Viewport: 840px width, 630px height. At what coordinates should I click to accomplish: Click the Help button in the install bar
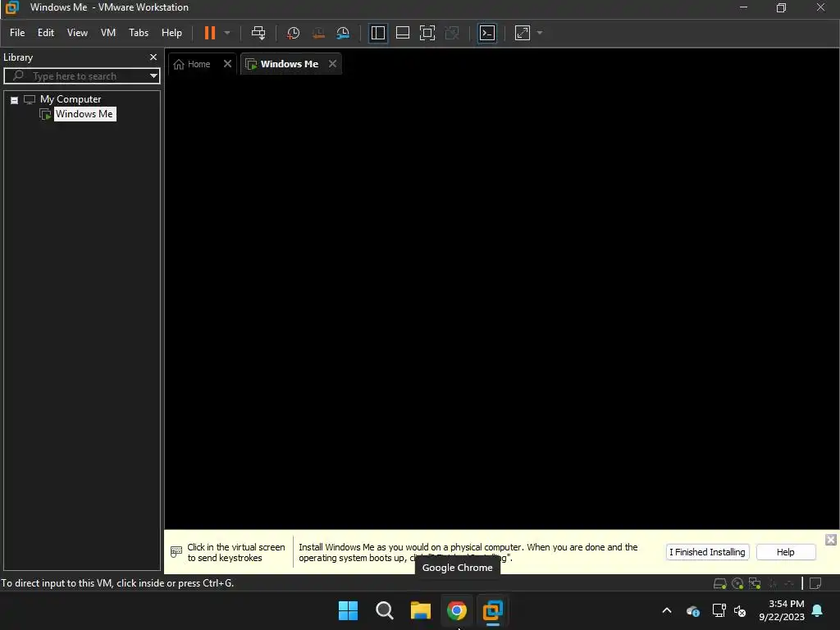[x=785, y=552]
